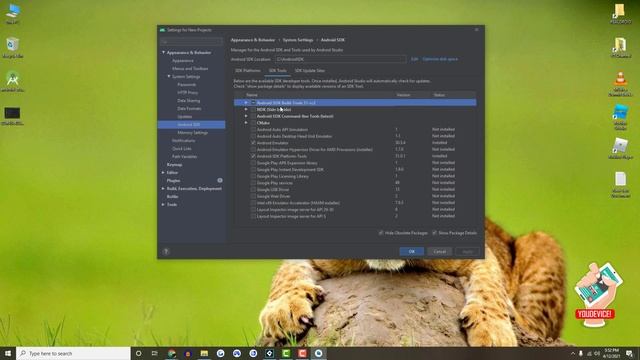Expand the Tools section
The height and width of the screenshot is (360, 640).
163,204
